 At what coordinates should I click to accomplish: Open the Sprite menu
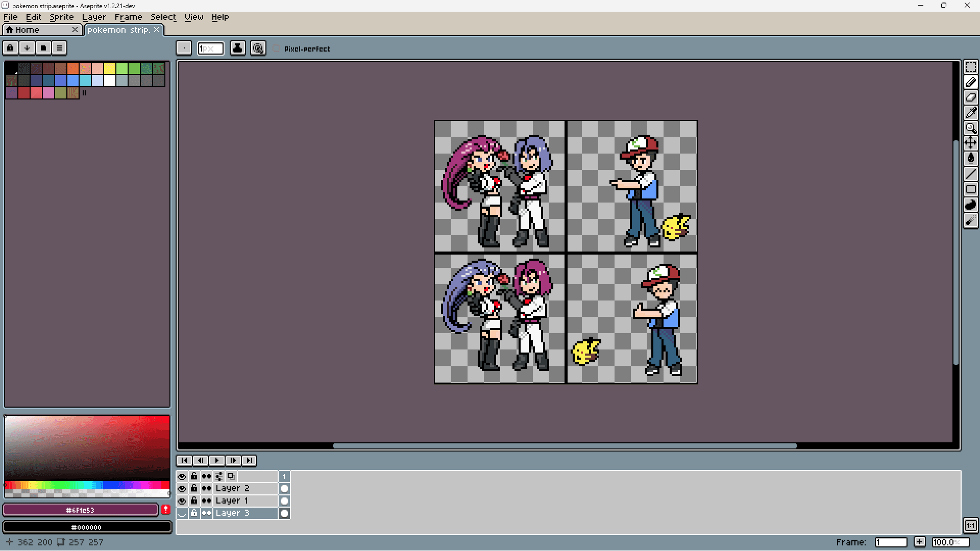(x=61, y=17)
